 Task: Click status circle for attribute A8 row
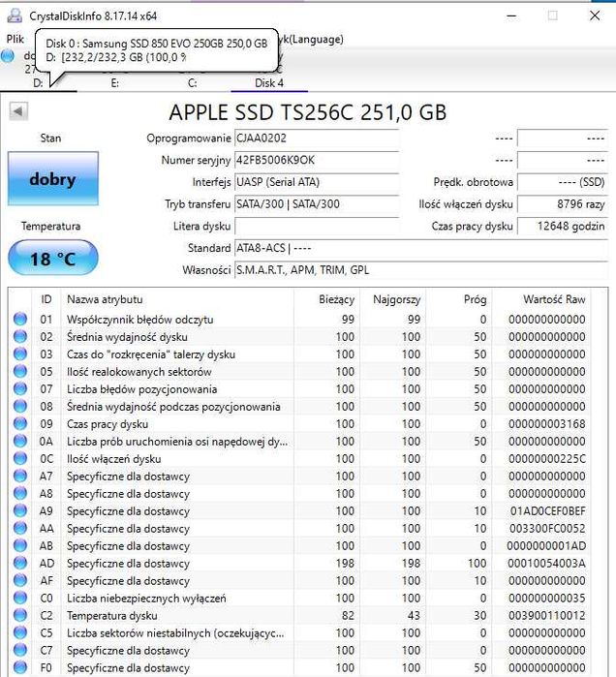[20, 493]
